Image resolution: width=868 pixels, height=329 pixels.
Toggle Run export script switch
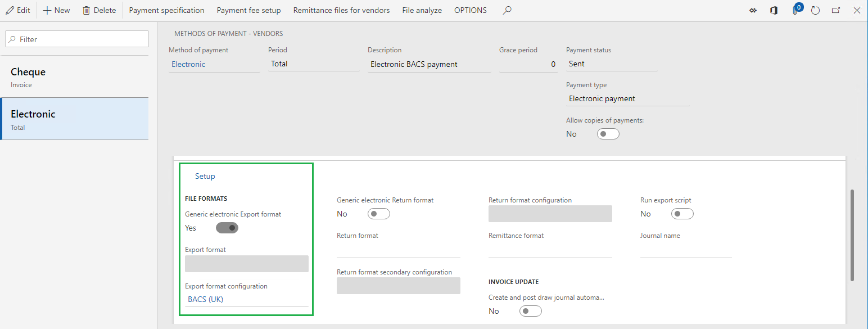click(682, 214)
